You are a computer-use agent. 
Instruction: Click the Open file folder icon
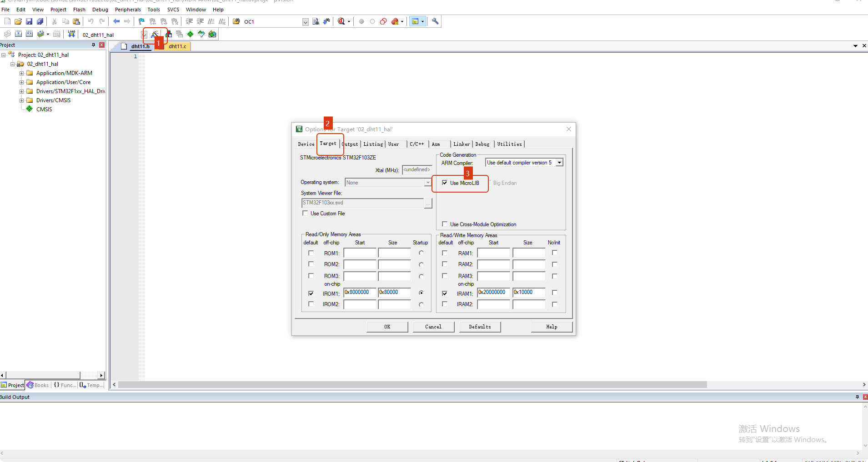coord(18,21)
